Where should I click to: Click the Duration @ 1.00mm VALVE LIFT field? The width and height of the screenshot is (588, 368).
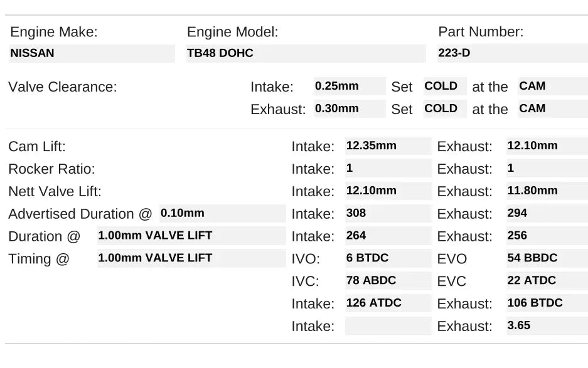(x=191, y=236)
